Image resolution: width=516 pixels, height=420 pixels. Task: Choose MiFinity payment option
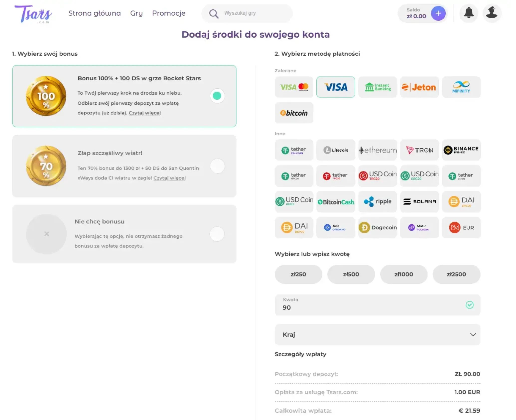[461, 87]
